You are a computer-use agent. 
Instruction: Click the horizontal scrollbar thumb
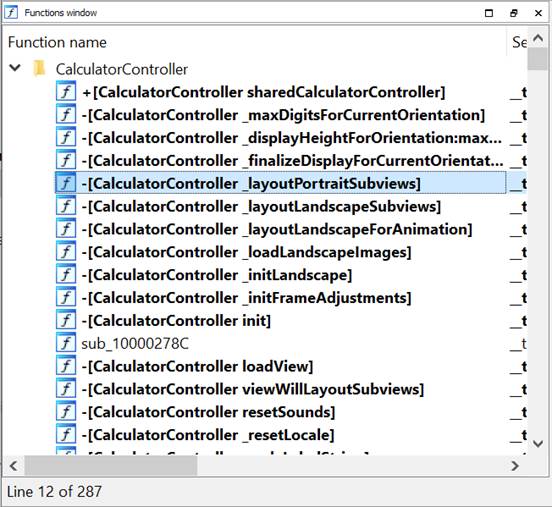coord(111,466)
